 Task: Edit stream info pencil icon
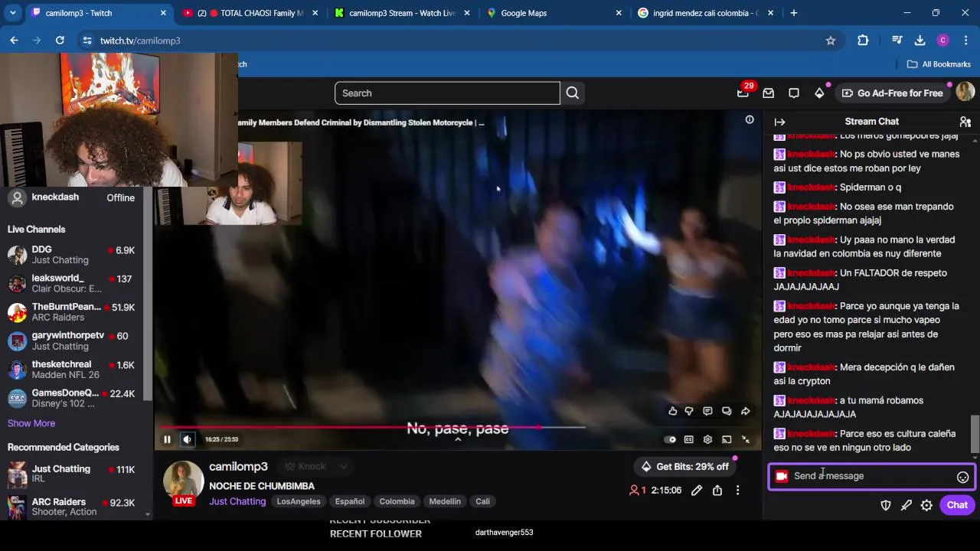tap(697, 491)
